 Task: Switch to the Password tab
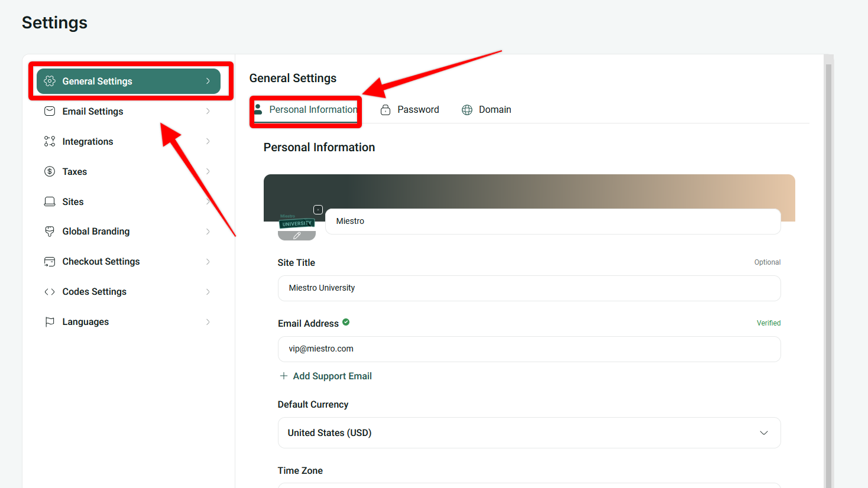point(410,110)
